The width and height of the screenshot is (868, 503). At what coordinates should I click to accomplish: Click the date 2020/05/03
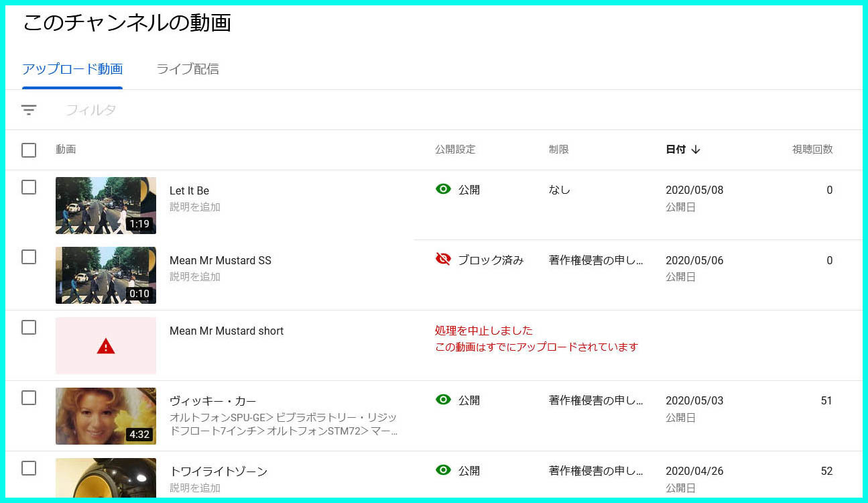(x=694, y=400)
